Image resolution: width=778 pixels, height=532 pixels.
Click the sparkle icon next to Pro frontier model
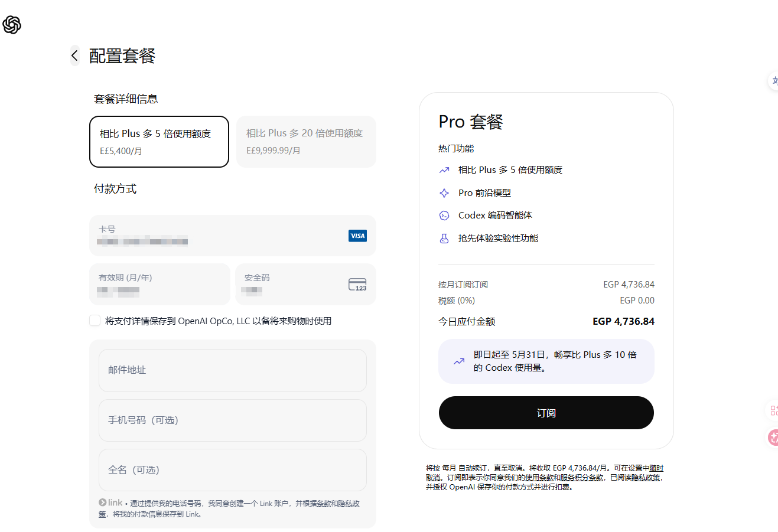tap(444, 193)
